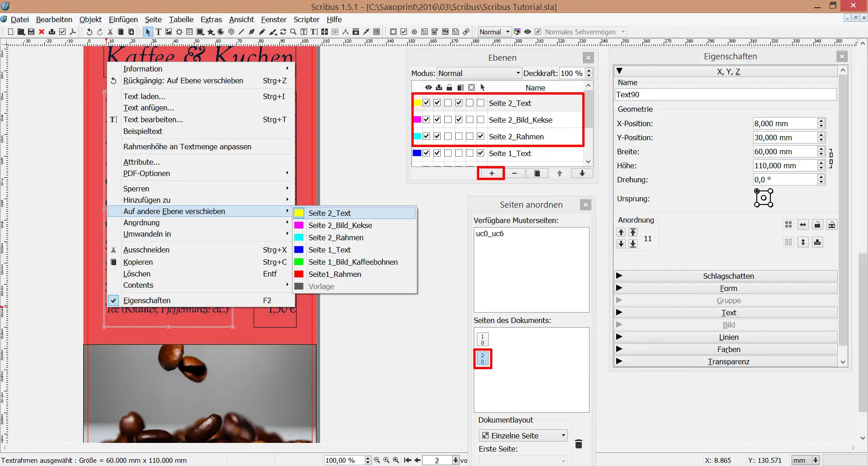The height and width of the screenshot is (466, 868).
Task: Select the Insert Bezier Curve tool
Action: [x=251, y=32]
